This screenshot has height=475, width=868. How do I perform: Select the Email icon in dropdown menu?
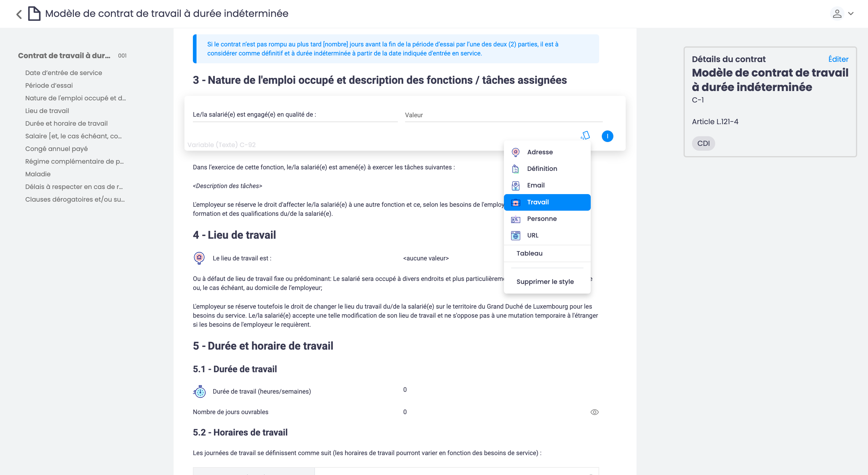coord(515,185)
